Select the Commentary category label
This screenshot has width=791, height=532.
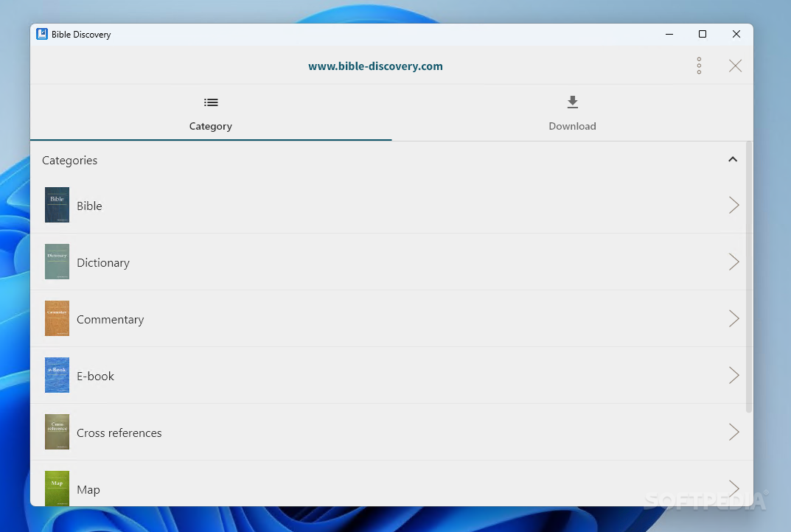click(x=110, y=319)
